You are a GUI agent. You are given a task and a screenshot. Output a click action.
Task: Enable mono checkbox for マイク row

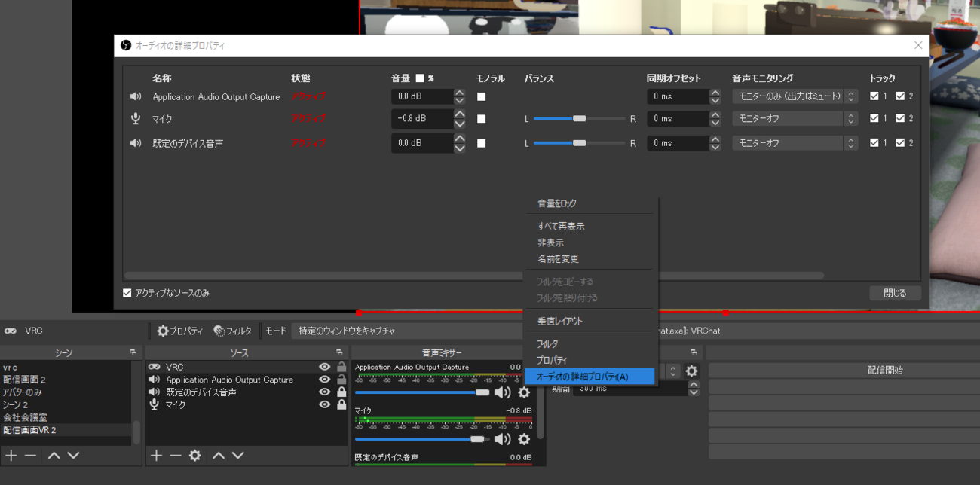click(481, 119)
